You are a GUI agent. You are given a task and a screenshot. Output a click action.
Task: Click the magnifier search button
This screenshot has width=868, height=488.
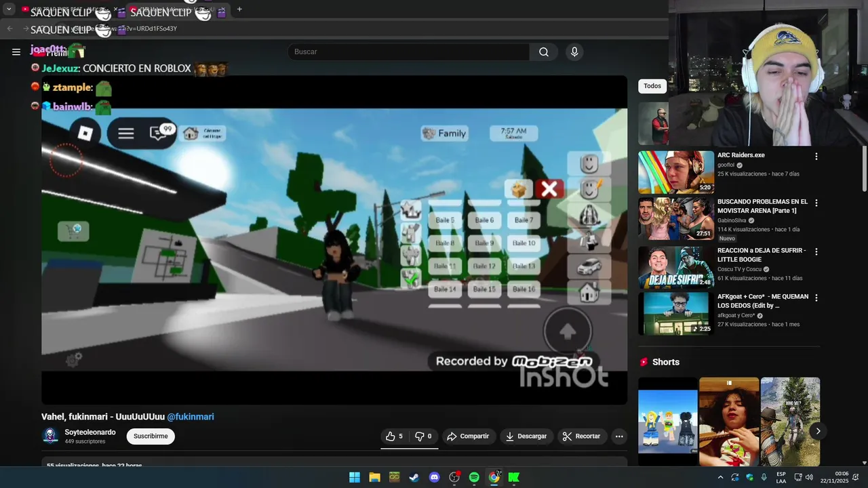pyautogui.click(x=544, y=52)
